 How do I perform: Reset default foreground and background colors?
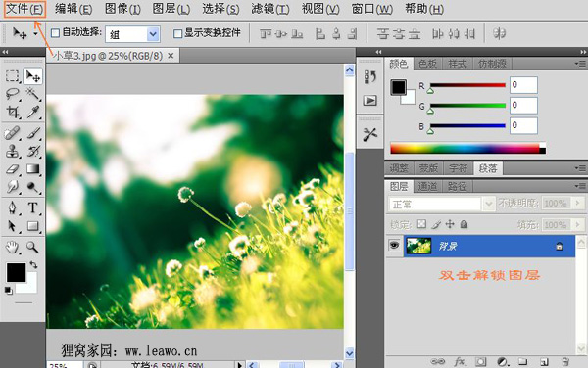pos(8,290)
